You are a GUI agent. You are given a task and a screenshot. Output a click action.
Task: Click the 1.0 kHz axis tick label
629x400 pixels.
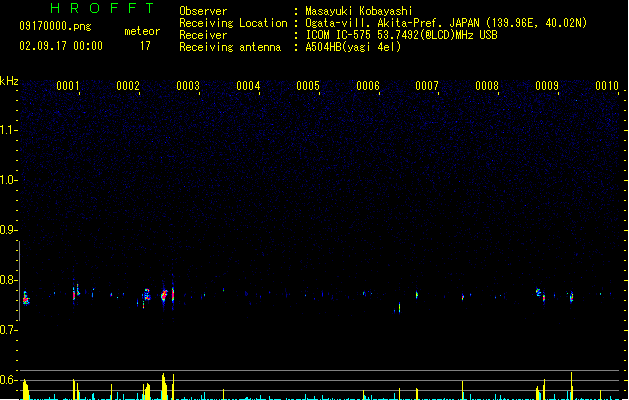click(x=8, y=180)
